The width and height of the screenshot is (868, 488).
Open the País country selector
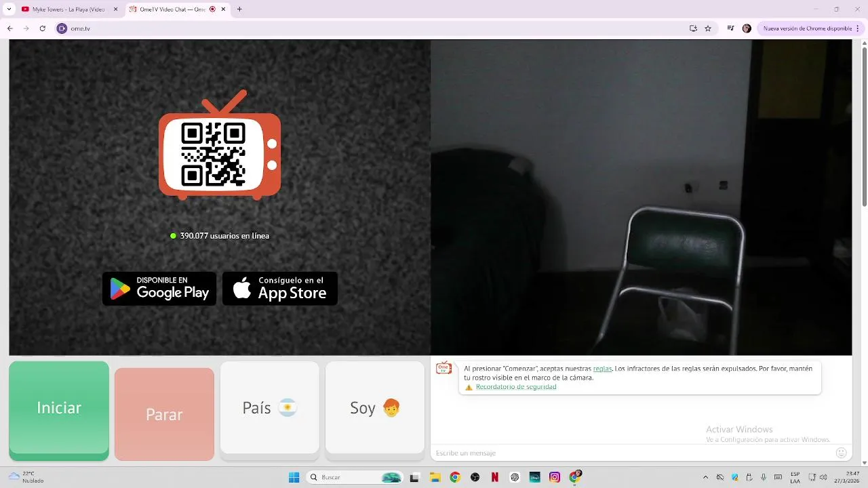(x=270, y=409)
